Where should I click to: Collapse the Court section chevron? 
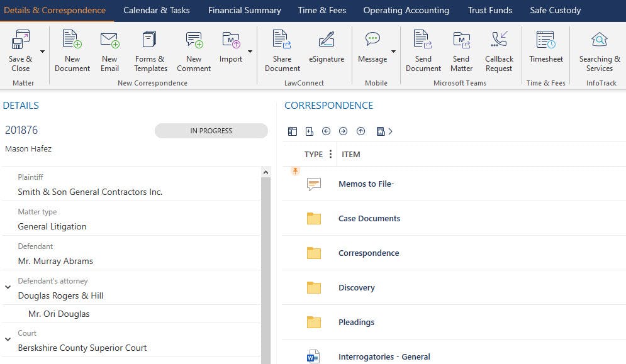pyautogui.click(x=8, y=339)
